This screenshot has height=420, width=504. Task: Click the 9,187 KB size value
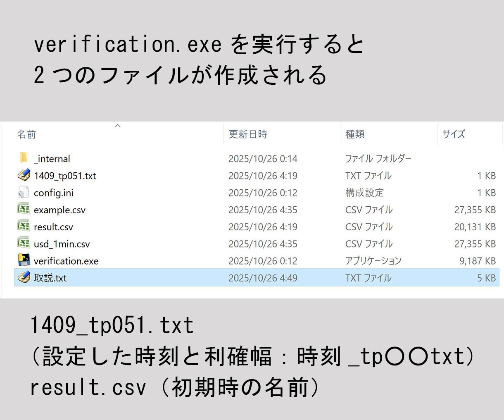pyautogui.click(x=477, y=261)
